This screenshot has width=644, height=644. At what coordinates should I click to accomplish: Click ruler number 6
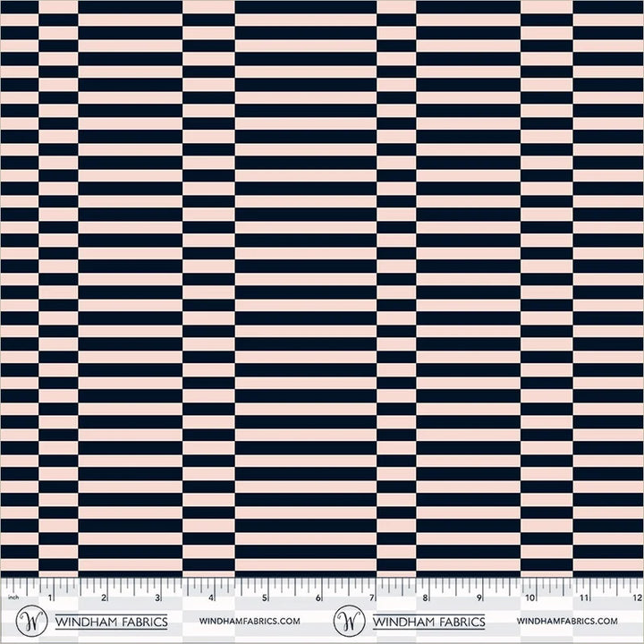[x=318, y=597]
